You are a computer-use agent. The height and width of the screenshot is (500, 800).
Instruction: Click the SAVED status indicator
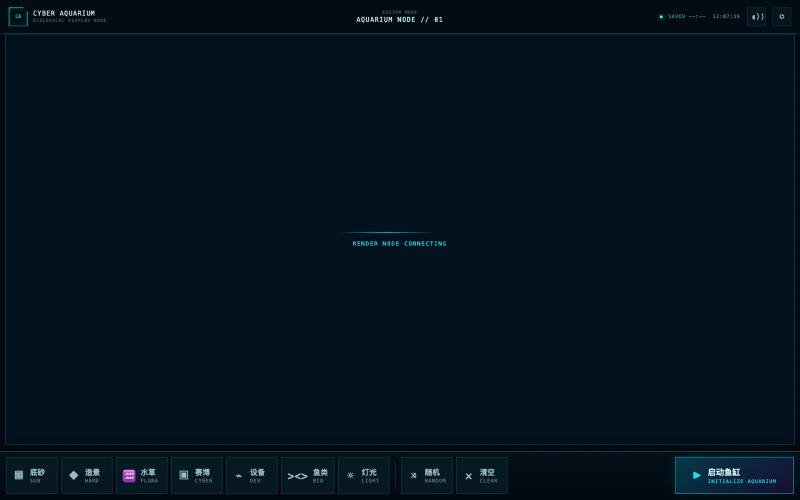[682, 16]
